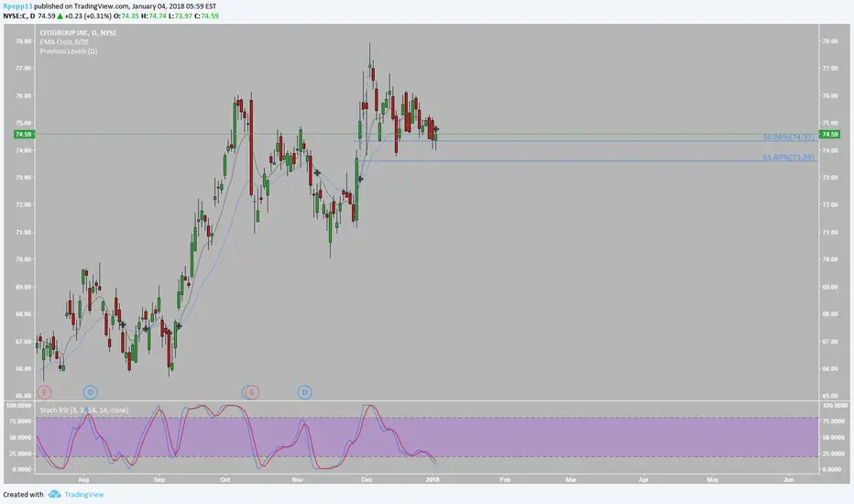Image resolution: width=854 pixels, height=504 pixels.
Task: Click the Jun label on the time axis
Action: pyautogui.click(x=788, y=480)
